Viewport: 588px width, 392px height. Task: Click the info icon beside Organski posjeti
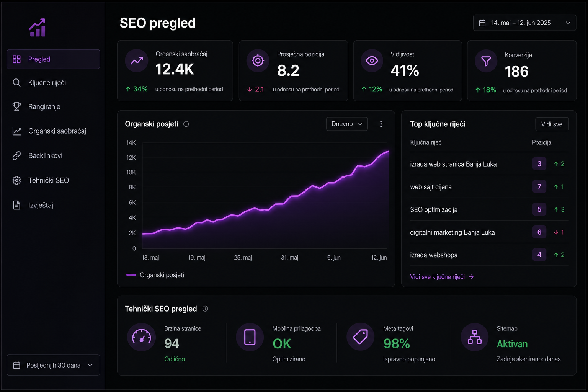coord(186,124)
